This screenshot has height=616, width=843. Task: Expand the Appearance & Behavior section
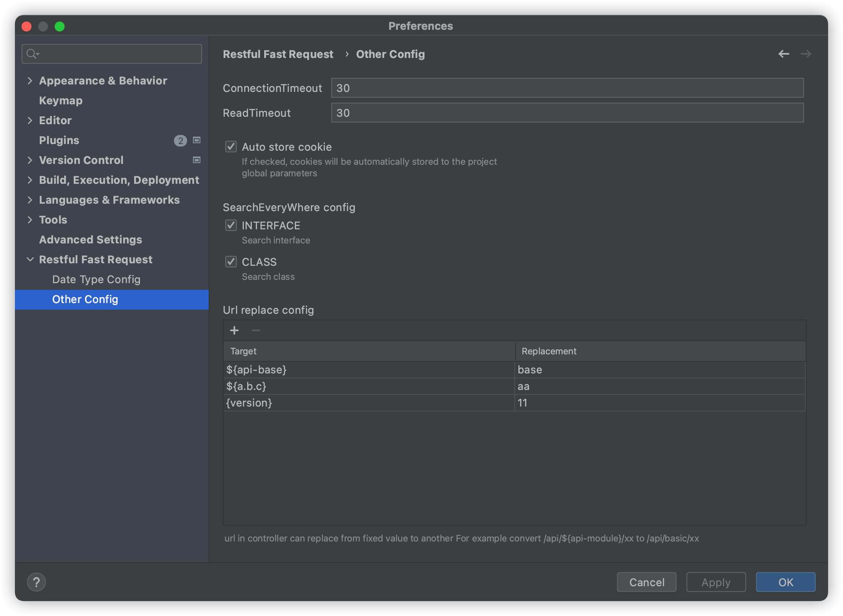click(30, 81)
